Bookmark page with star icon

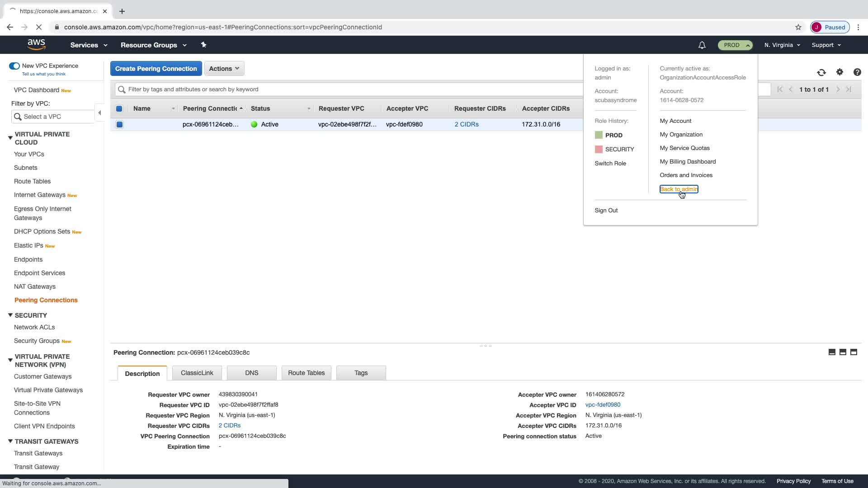(798, 27)
